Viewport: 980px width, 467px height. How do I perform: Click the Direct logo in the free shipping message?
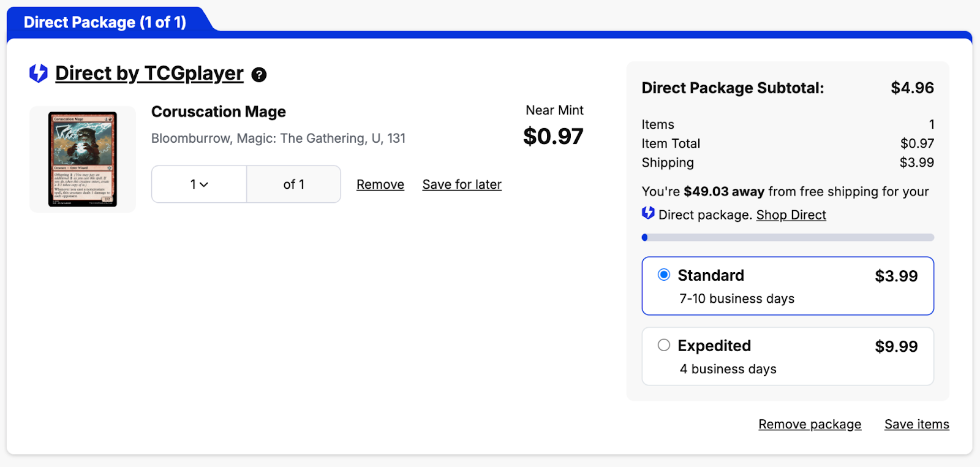[x=648, y=213]
